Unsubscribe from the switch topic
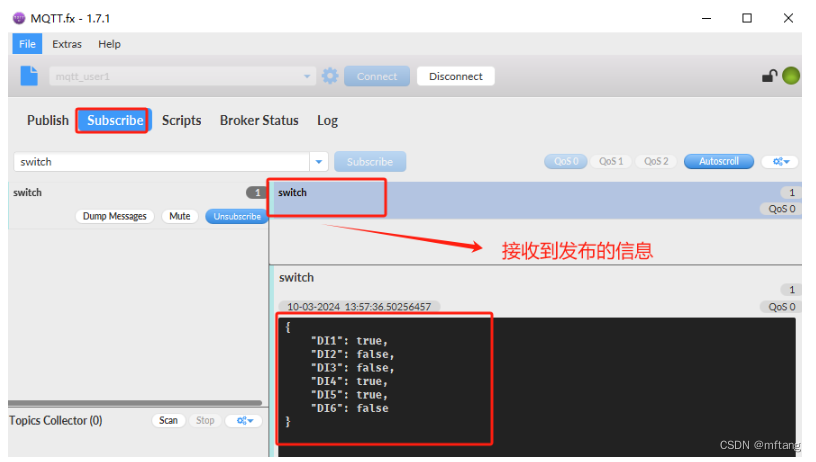The width and height of the screenshot is (816, 462). point(237,216)
